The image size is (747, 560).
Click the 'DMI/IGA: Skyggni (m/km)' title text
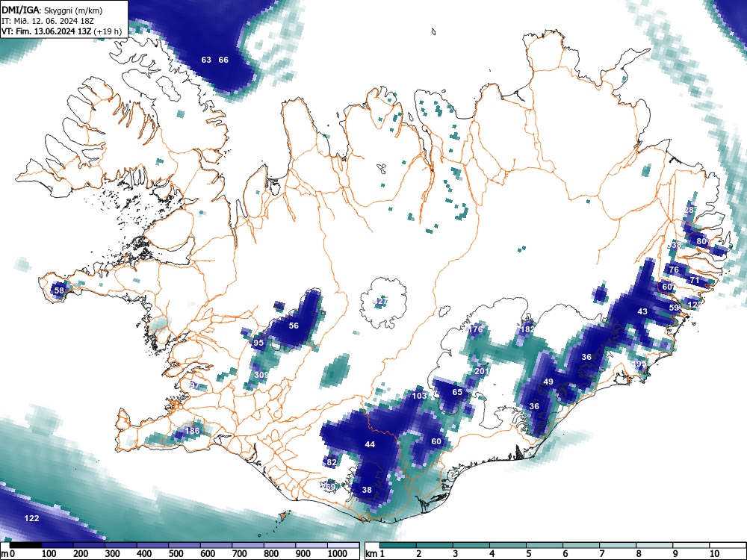52,10
